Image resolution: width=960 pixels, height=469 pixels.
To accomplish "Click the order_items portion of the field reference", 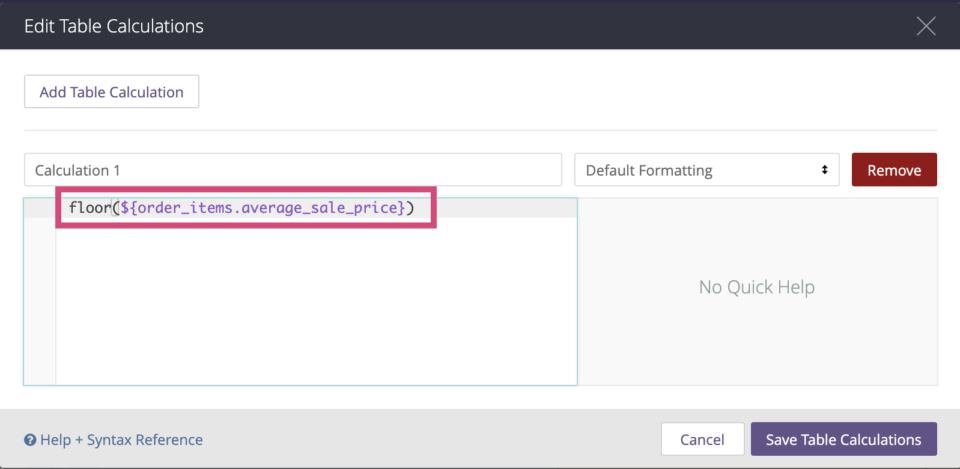I will coord(187,209).
